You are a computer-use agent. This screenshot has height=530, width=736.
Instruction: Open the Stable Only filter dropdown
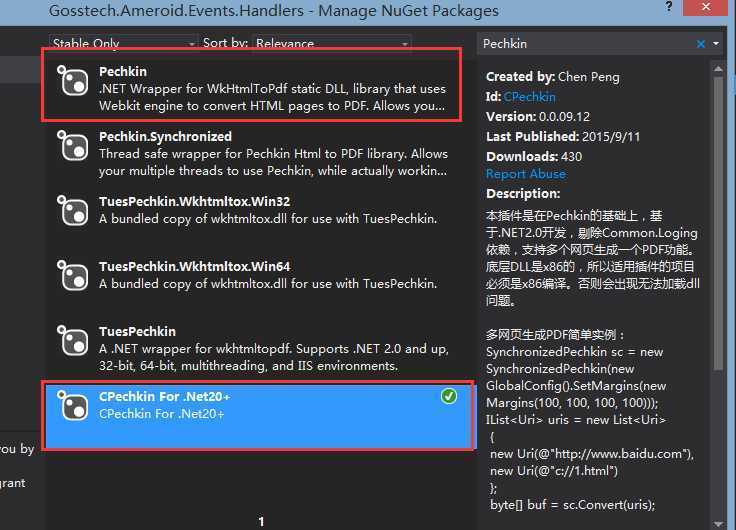[x=123, y=43]
